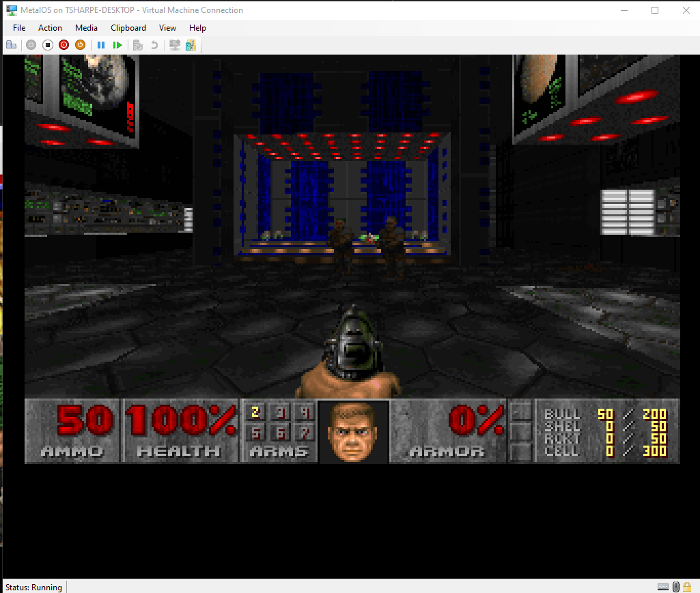
Task: Open the Help menu
Action: click(x=197, y=28)
